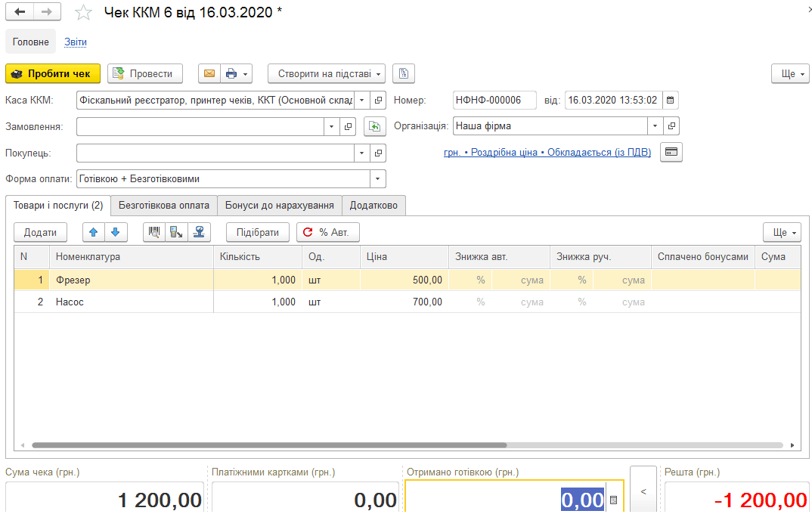Screen dimensions: 812x514
Task: Open payment card icon button near price link
Action: point(671,152)
